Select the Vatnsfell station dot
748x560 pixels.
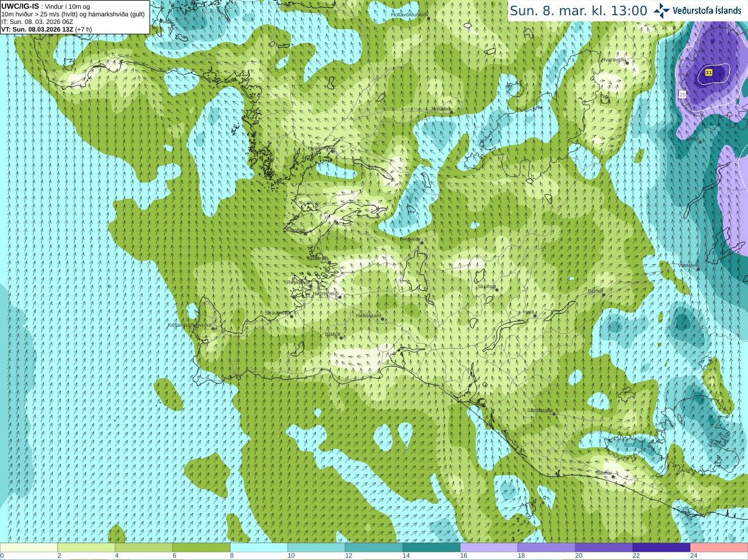point(698,269)
